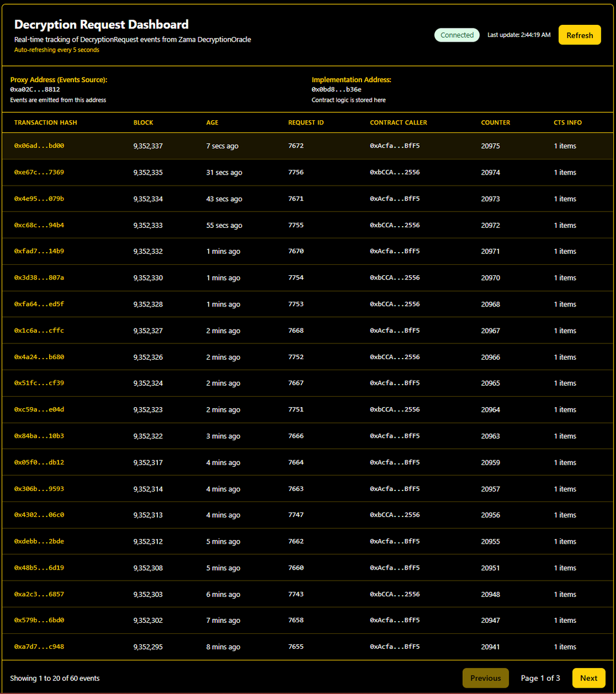616x694 pixels.
Task: Click the Decryption Request Dashboard title
Action: coord(101,24)
